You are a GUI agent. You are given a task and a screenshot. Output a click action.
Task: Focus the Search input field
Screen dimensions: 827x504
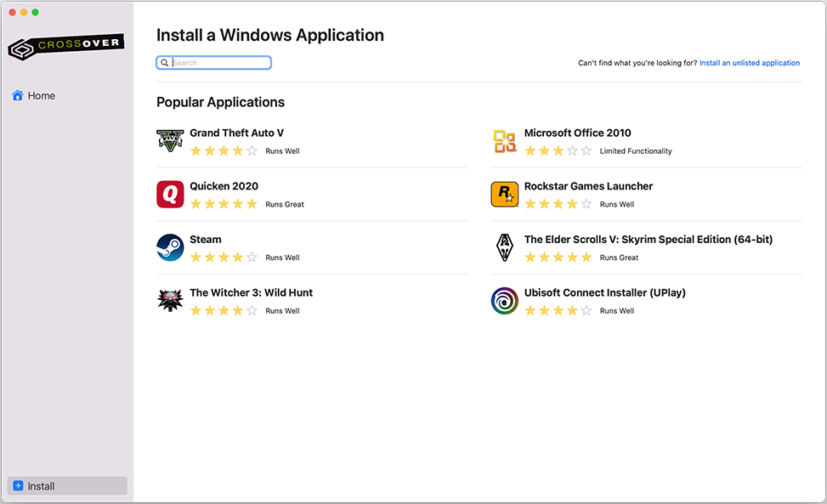pyautogui.click(x=220, y=63)
